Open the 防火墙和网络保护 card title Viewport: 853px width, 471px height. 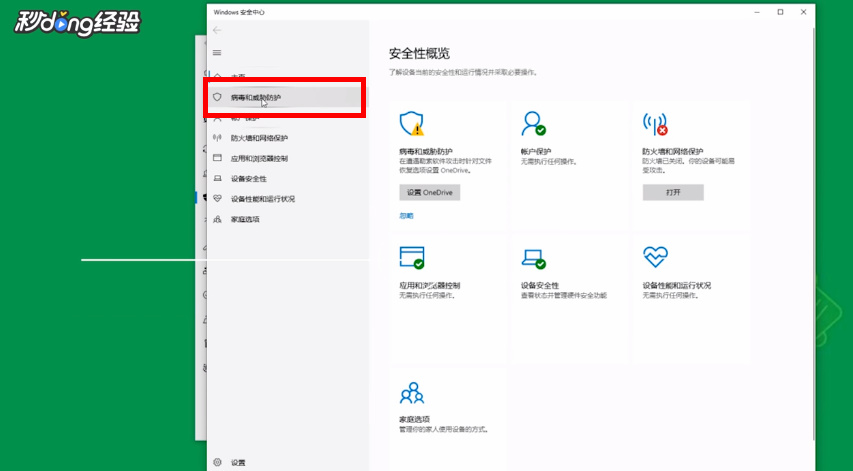click(x=673, y=152)
